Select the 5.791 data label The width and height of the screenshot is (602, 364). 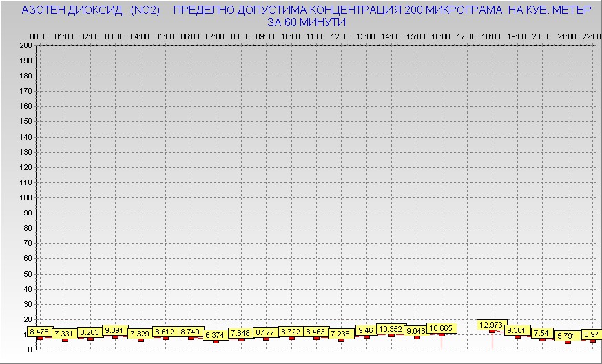568,336
